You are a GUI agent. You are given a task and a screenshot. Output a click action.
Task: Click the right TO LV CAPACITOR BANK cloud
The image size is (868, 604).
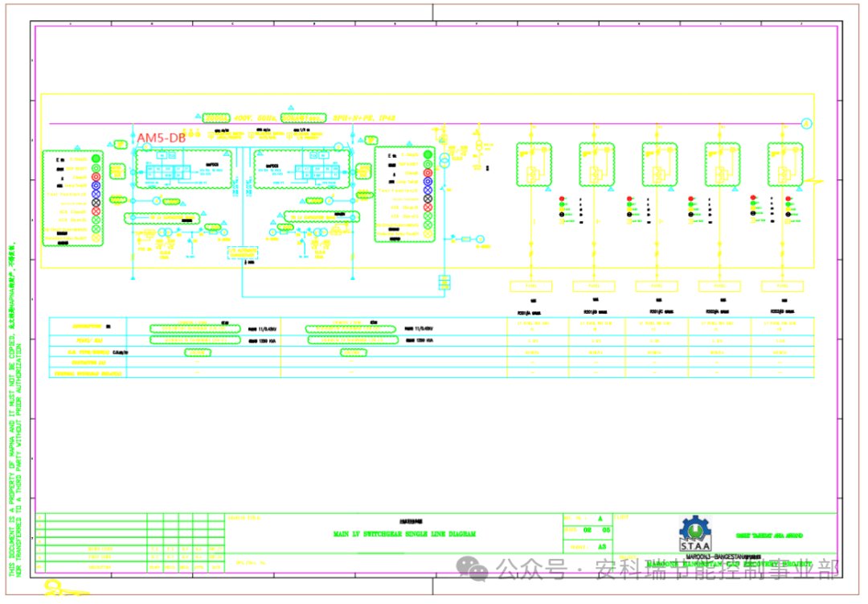point(321,216)
